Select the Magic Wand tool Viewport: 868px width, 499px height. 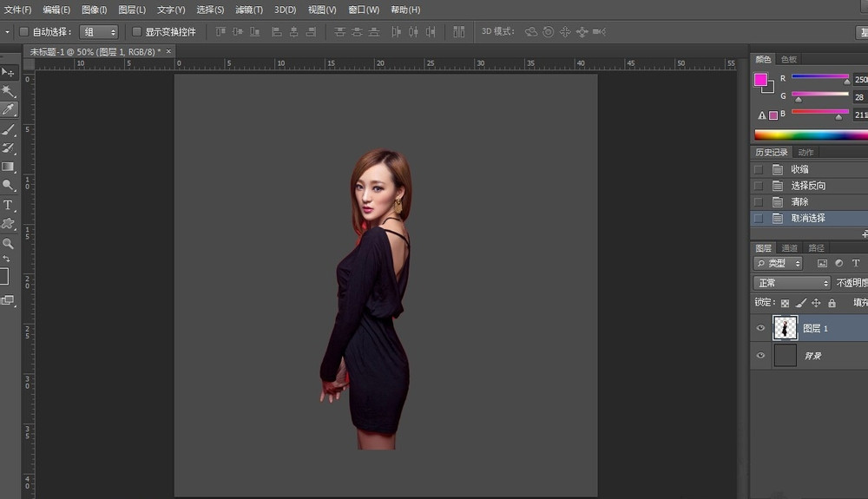(x=9, y=91)
